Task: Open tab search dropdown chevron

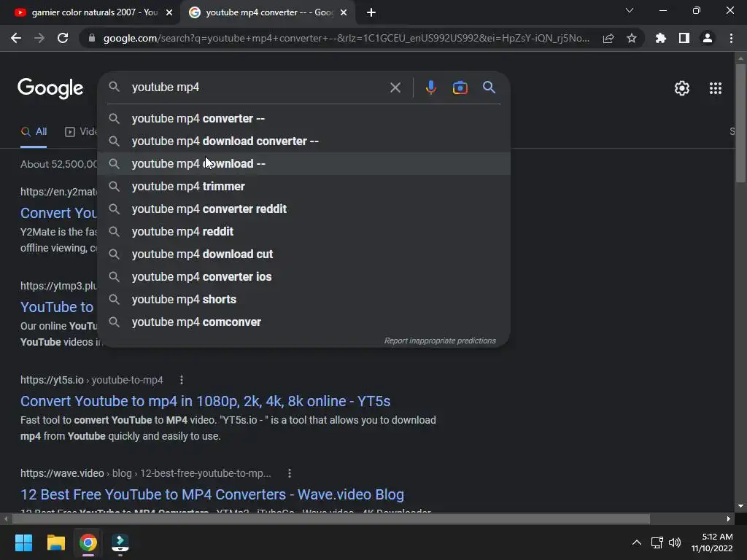Action: click(x=630, y=10)
